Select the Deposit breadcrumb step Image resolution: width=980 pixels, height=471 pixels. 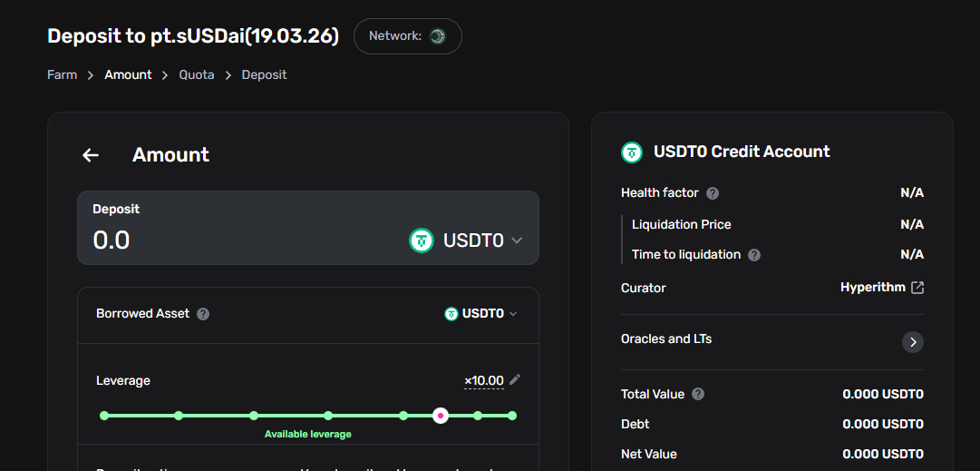tap(264, 74)
